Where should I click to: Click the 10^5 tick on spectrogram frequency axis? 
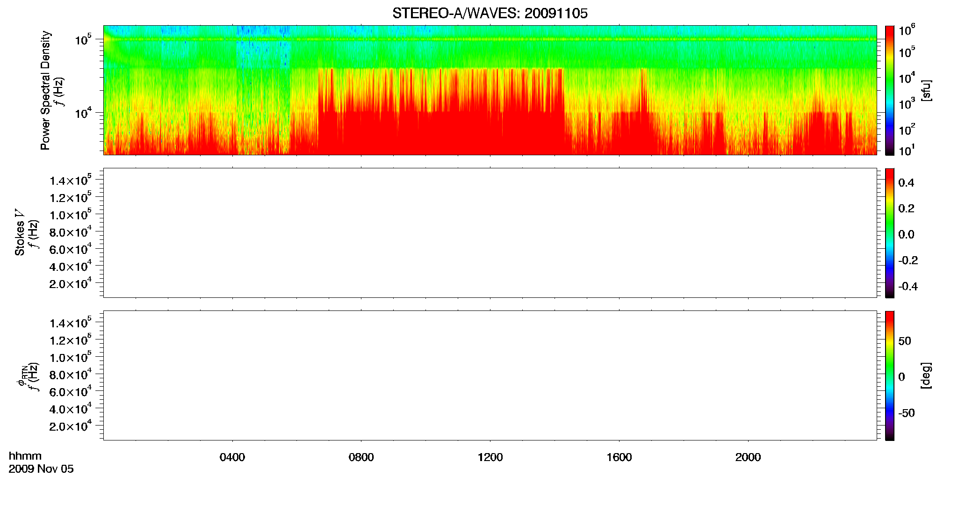coord(83,40)
